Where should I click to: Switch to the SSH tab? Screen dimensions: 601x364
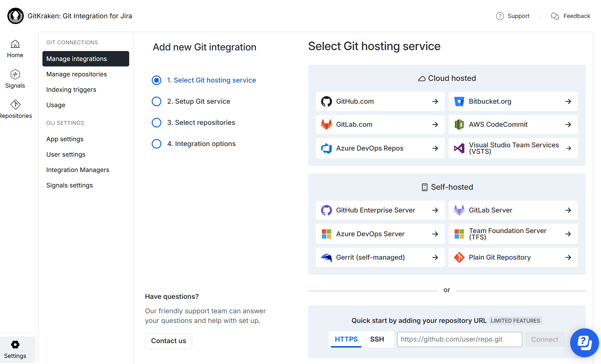click(377, 339)
